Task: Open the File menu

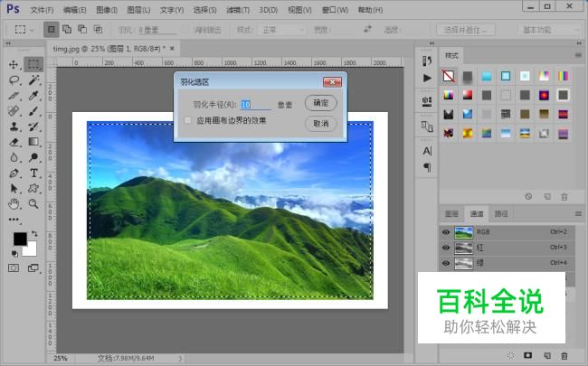Action: [42, 10]
